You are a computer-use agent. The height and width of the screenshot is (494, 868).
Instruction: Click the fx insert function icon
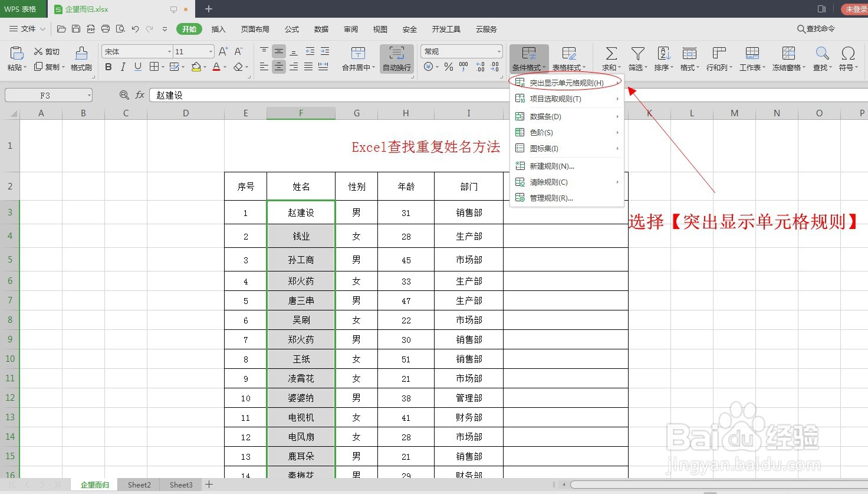140,95
